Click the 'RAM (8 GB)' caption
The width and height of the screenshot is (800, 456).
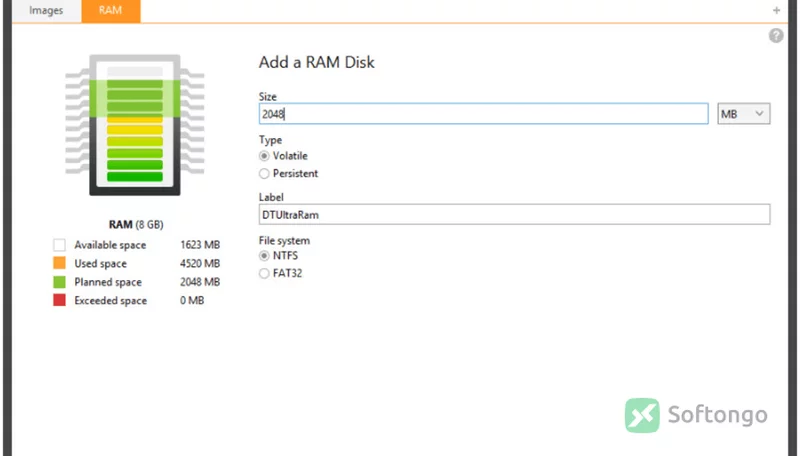(x=136, y=224)
